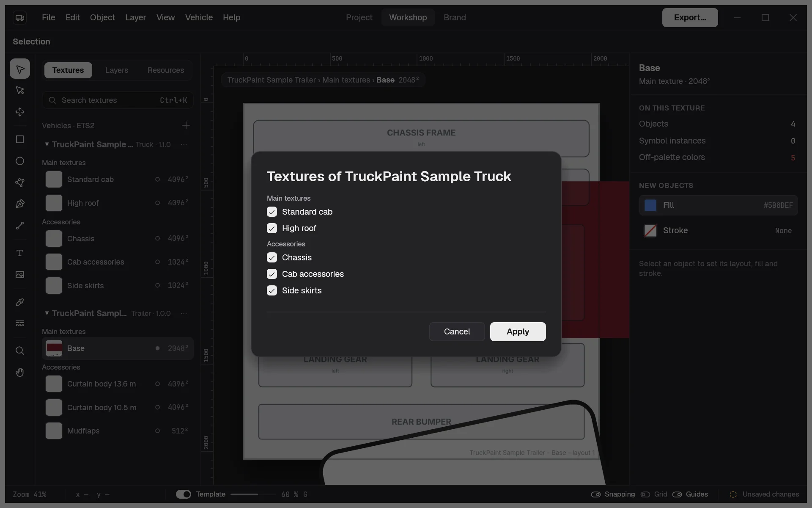
Task: Select the Hand pan tool
Action: (20, 372)
